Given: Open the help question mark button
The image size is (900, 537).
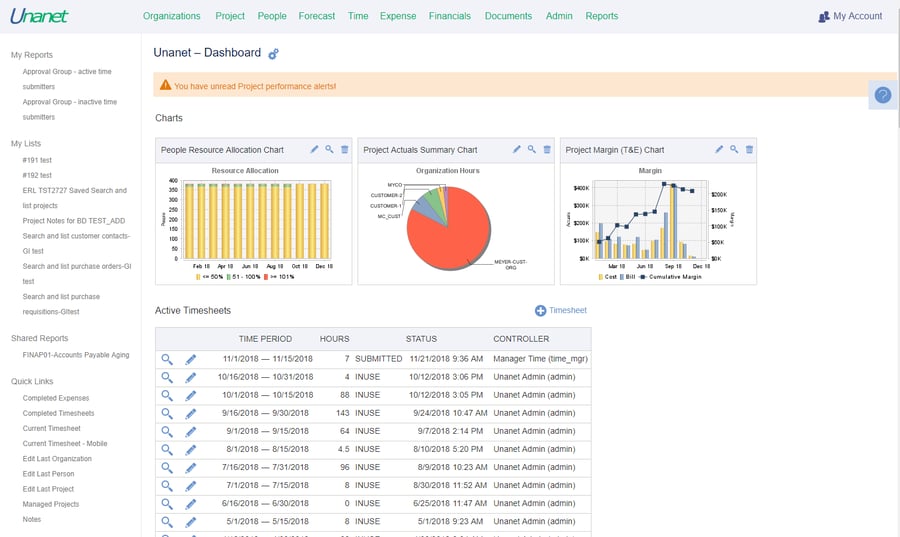Looking at the screenshot, I should pos(883,95).
